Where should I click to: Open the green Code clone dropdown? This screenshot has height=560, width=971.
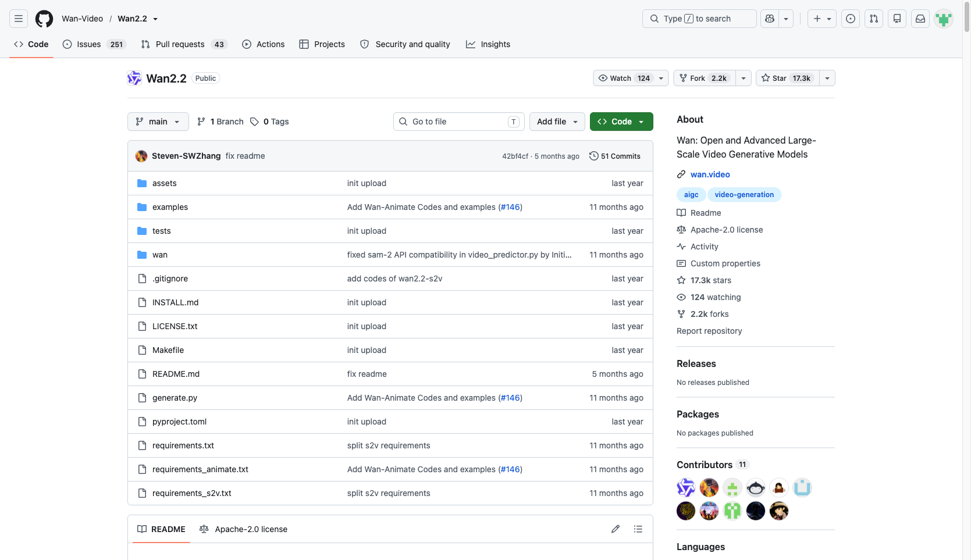click(x=621, y=122)
